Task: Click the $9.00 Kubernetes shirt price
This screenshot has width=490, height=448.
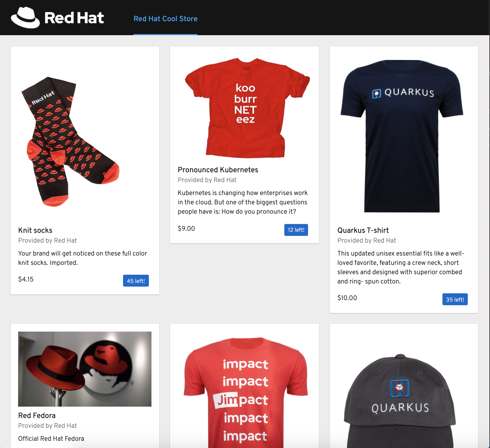Action: click(186, 228)
